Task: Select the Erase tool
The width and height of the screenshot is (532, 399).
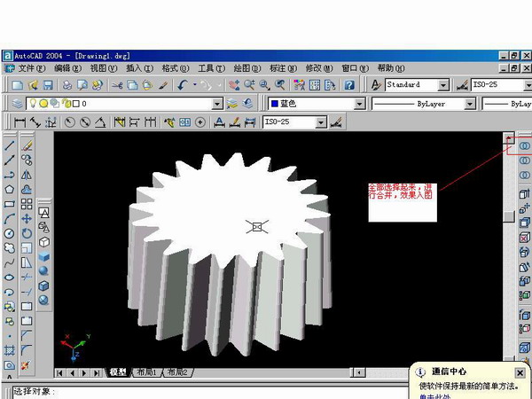Action: pyautogui.click(x=27, y=145)
